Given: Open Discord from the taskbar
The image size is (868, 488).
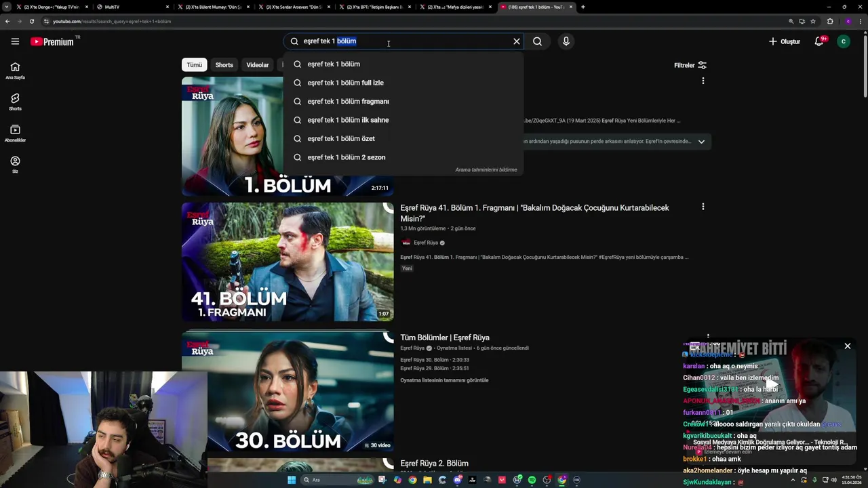Looking at the screenshot, I should pos(457,480).
